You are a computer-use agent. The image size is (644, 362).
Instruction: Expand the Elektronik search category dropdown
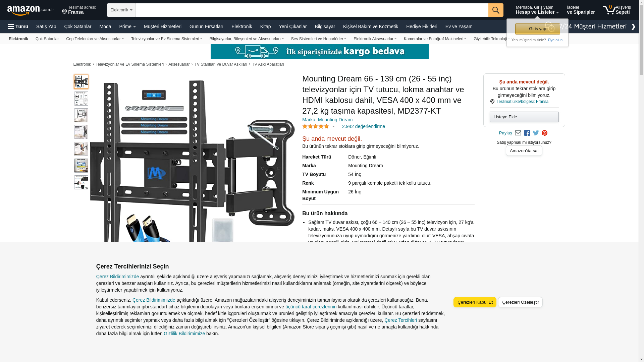click(x=121, y=10)
